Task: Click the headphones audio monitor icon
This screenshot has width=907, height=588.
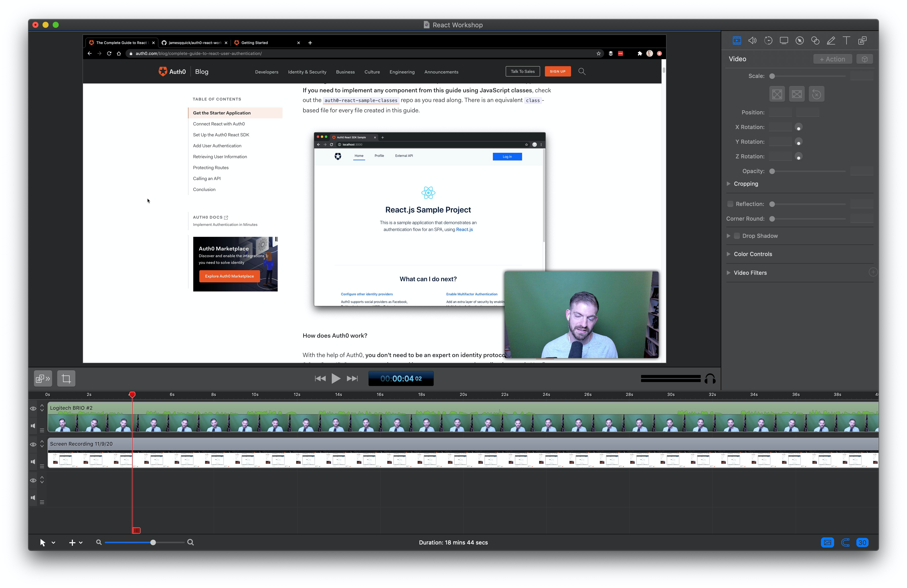Action: (710, 379)
